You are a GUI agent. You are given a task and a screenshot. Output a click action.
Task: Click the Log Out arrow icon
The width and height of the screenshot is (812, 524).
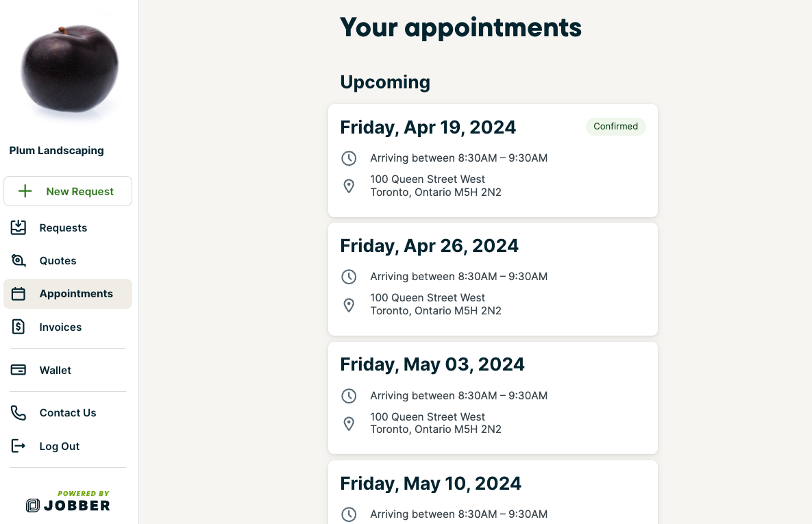(x=19, y=446)
